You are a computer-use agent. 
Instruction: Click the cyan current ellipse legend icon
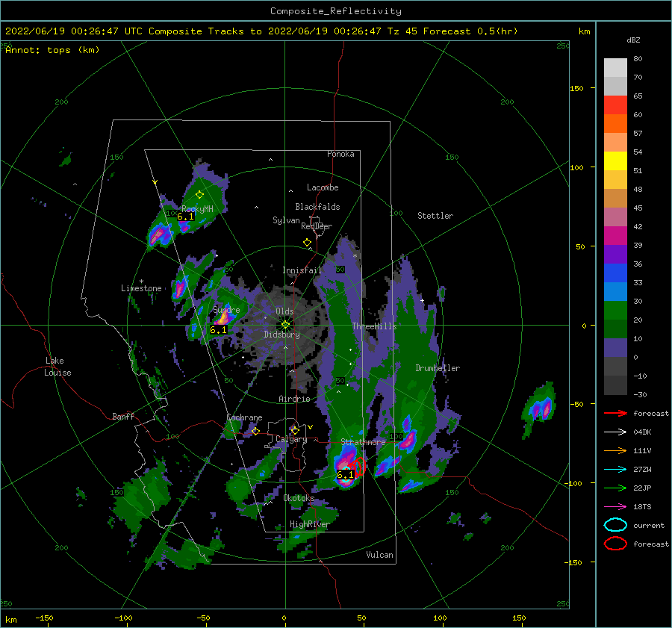615,525
